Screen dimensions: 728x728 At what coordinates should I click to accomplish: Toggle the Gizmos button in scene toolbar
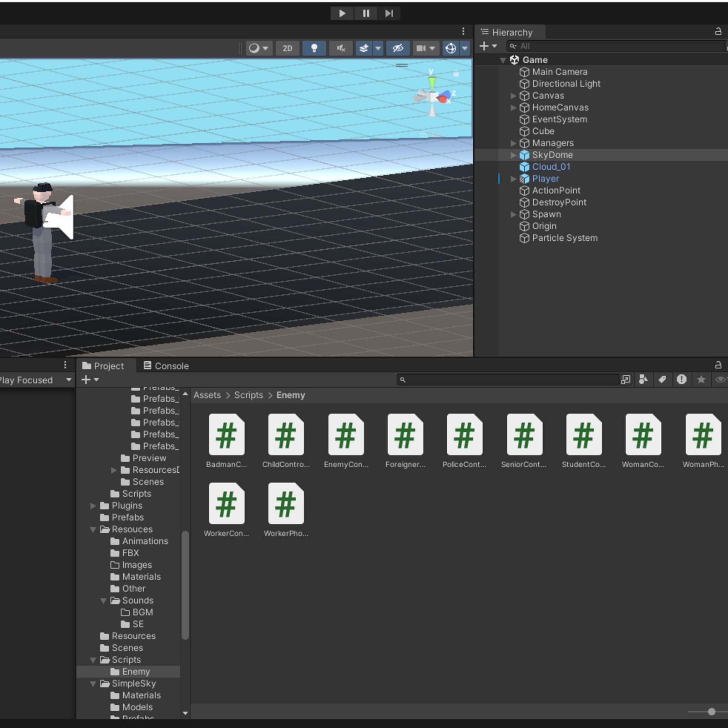[x=450, y=48]
